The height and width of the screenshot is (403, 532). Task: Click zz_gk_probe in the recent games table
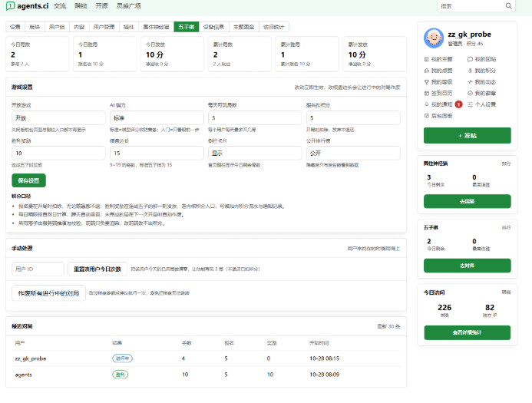31,358
